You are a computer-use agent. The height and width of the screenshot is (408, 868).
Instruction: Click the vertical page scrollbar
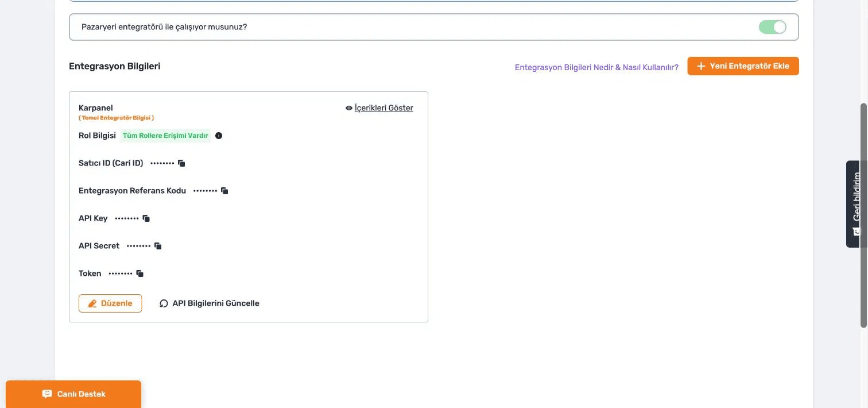pos(863,215)
